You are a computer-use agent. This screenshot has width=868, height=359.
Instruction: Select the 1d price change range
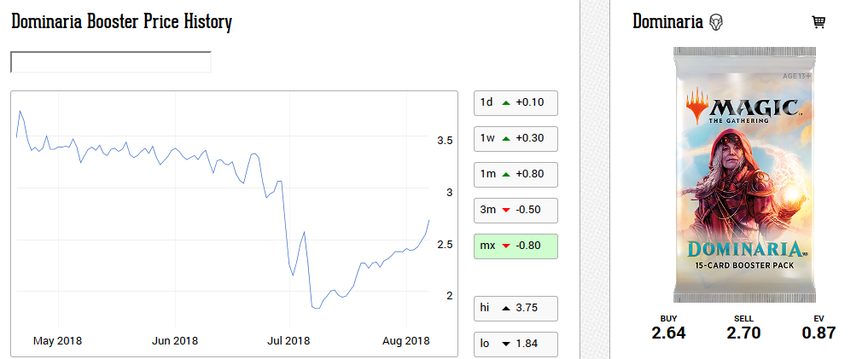click(515, 102)
